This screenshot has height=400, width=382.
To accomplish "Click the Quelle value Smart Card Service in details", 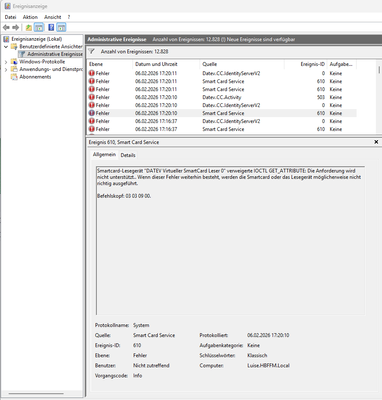I will click(x=154, y=335).
